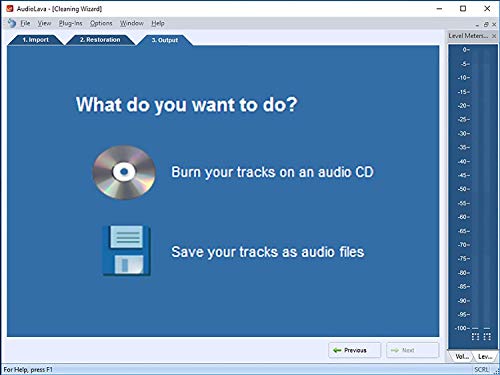This screenshot has height=375, width=500.
Task: Click the AudioLava icon in menu bar
Action: (12, 23)
